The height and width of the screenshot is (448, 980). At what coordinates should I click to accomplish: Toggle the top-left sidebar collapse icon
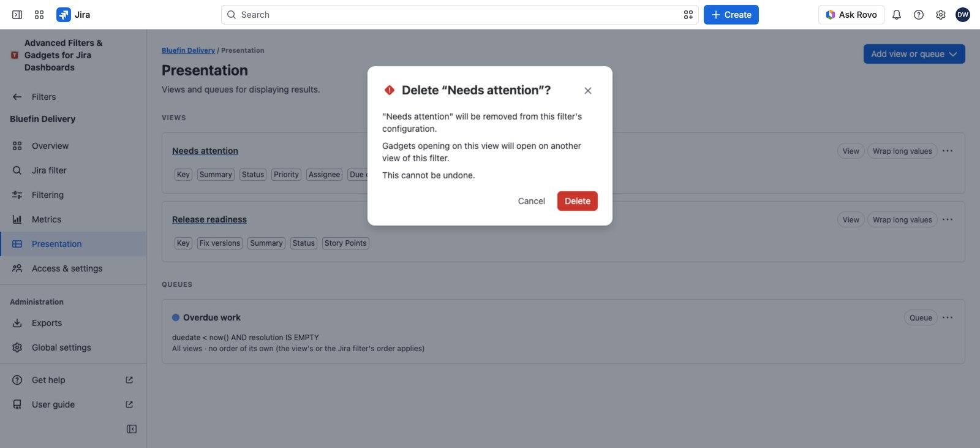click(x=17, y=15)
